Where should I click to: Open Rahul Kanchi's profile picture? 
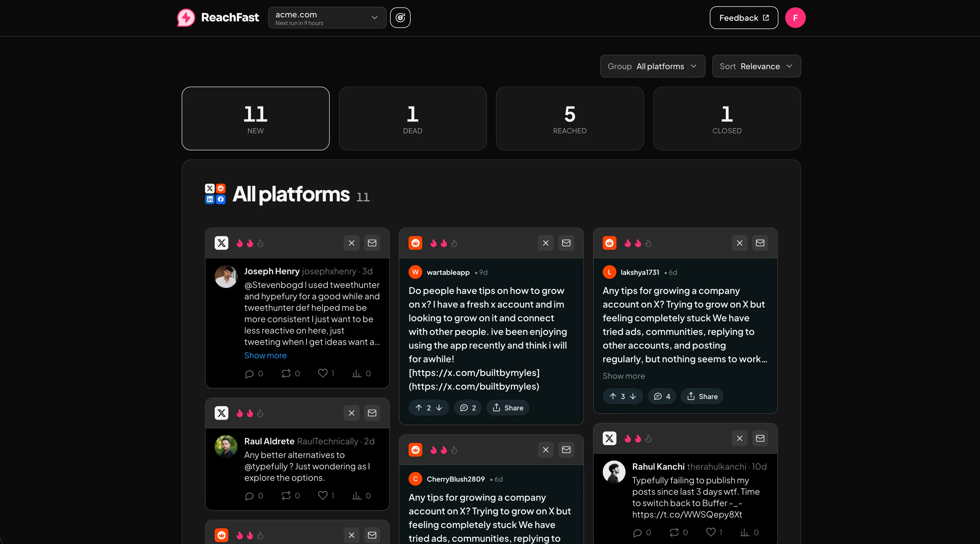614,472
